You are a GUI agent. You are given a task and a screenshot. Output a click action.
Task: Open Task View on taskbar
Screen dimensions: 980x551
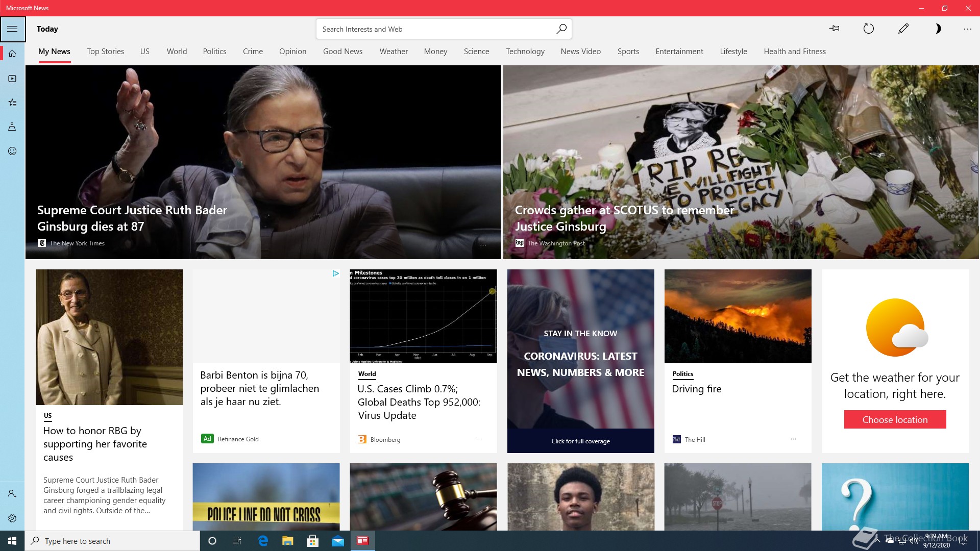coord(237,541)
